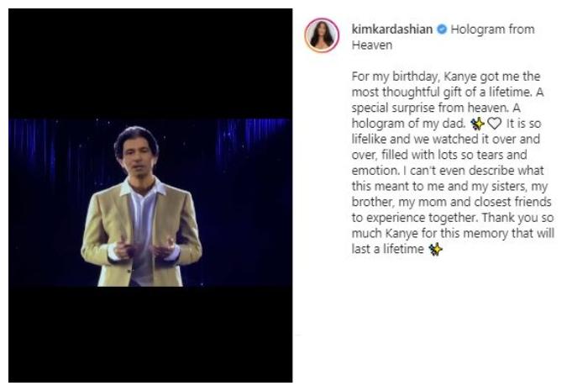Click the black bar below the video frame

[x=150, y=335]
